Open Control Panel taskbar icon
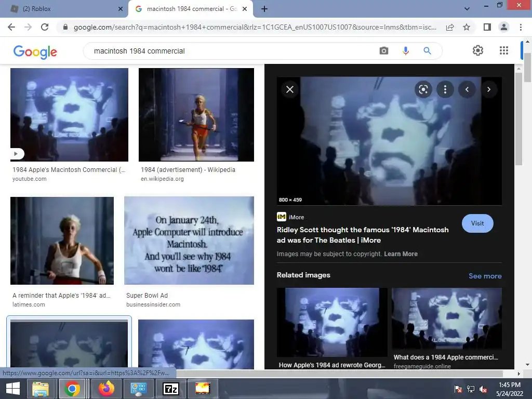This screenshot has width=532, height=399. coord(138,389)
